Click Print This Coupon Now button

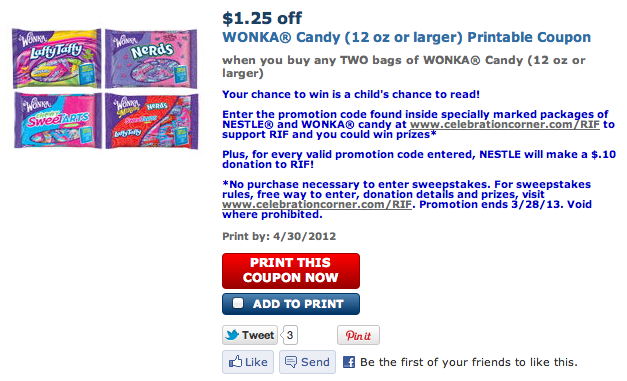tap(291, 271)
